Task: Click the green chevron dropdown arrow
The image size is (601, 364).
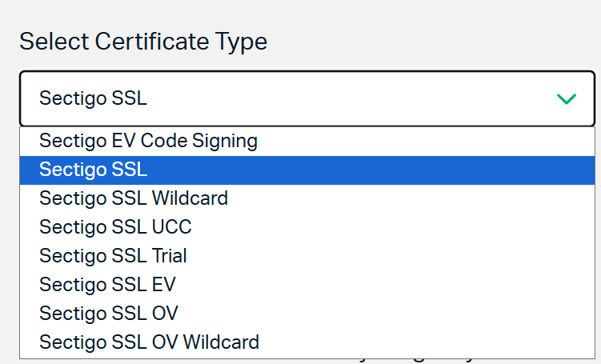Action: coord(566,99)
